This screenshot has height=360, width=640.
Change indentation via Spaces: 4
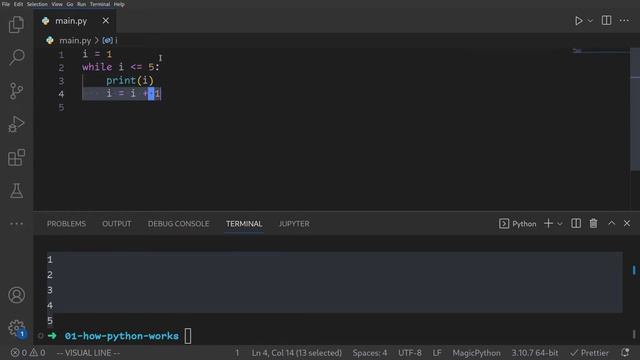[370, 353]
